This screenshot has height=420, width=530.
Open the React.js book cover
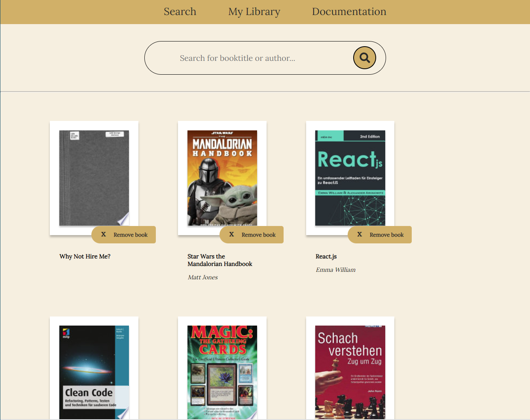tap(350, 178)
